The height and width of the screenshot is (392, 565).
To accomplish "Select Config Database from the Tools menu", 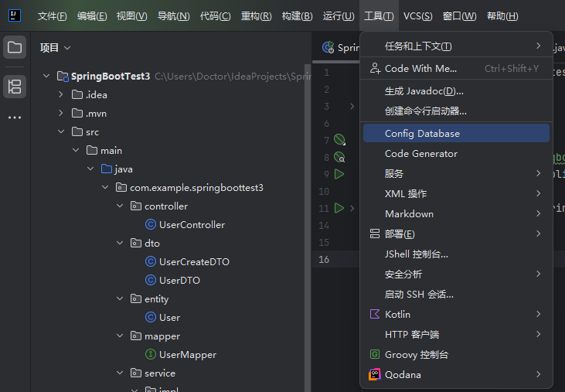I will [422, 134].
